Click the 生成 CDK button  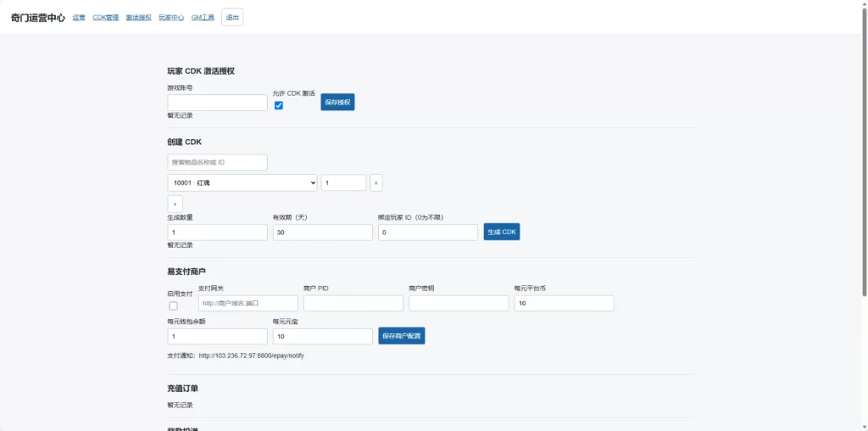tap(502, 232)
